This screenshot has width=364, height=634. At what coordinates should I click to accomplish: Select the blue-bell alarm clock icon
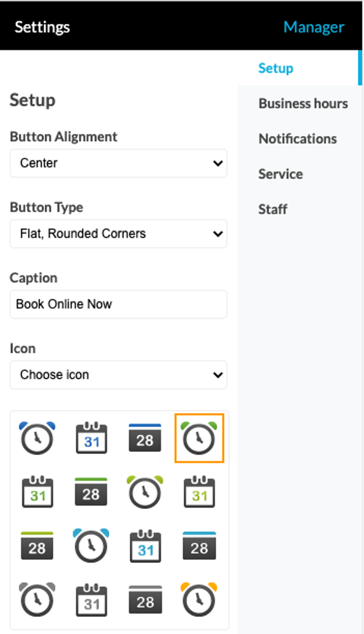pyautogui.click(x=37, y=438)
